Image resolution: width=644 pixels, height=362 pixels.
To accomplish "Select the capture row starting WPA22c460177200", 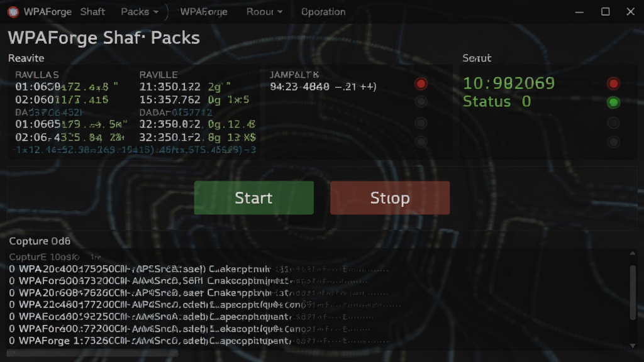I will click(x=206, y=305).
